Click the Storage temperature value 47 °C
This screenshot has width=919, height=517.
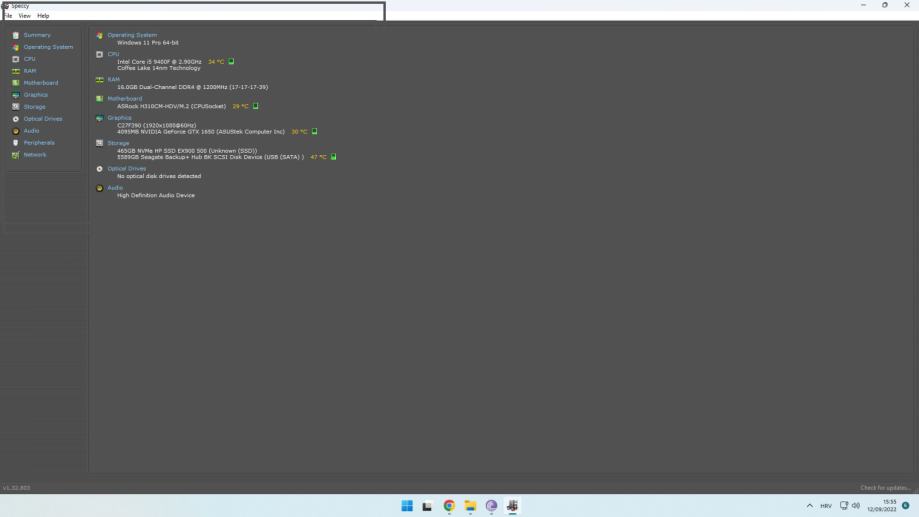point(318,157)
